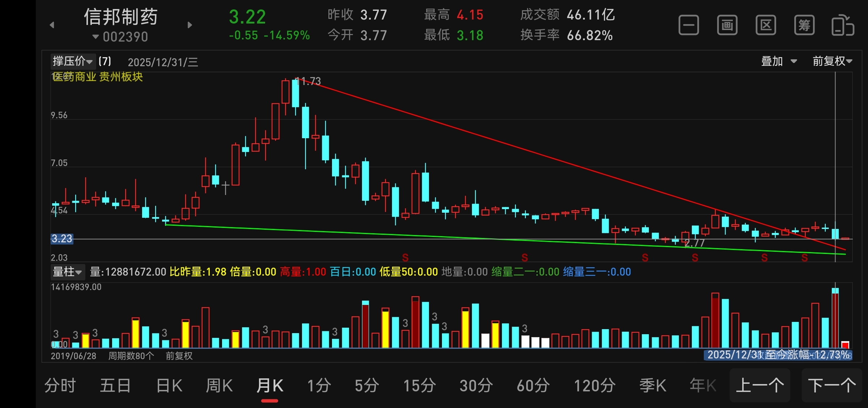This screenshot has height=408, width=868.
Task: Open the 筹 chip distribution icon
Action: coord(804,25)
